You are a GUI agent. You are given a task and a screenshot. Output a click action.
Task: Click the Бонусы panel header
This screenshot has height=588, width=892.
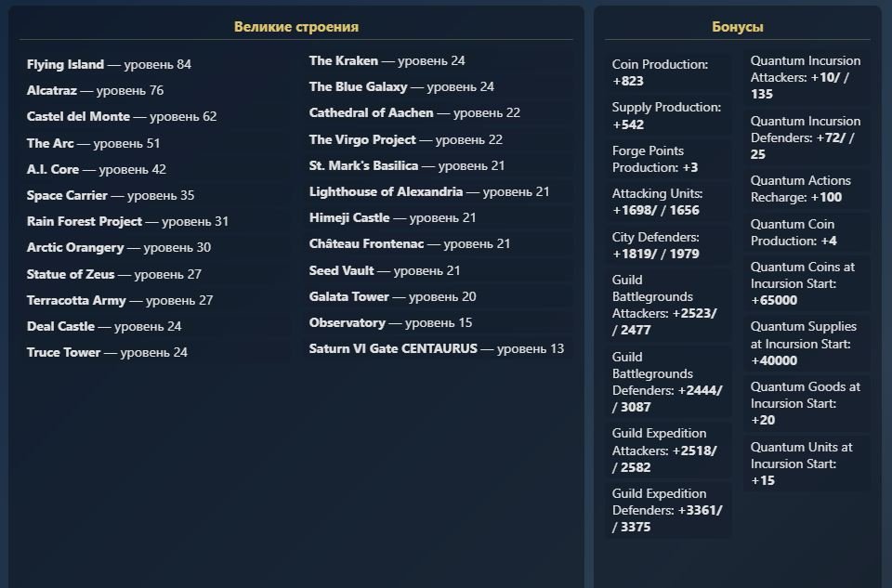(738, 27)
